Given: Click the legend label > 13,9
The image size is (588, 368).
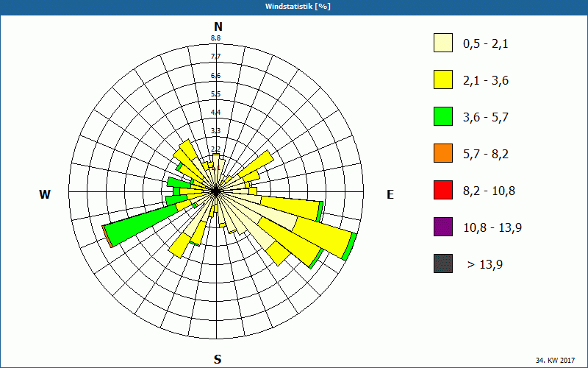Looking at the screenshot, I should tap(485, 265).
